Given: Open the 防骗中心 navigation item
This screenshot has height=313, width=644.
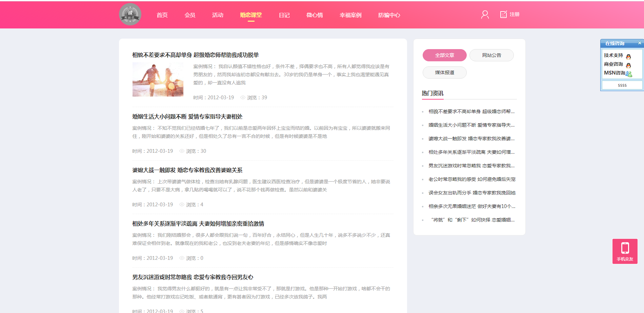Looking at the screenshot, I should coord(389,15).
